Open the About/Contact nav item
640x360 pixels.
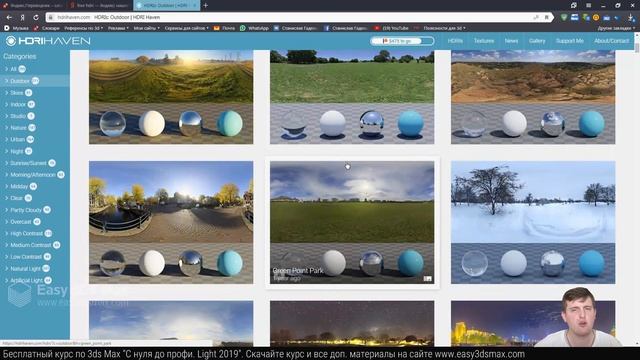(611, 41)
